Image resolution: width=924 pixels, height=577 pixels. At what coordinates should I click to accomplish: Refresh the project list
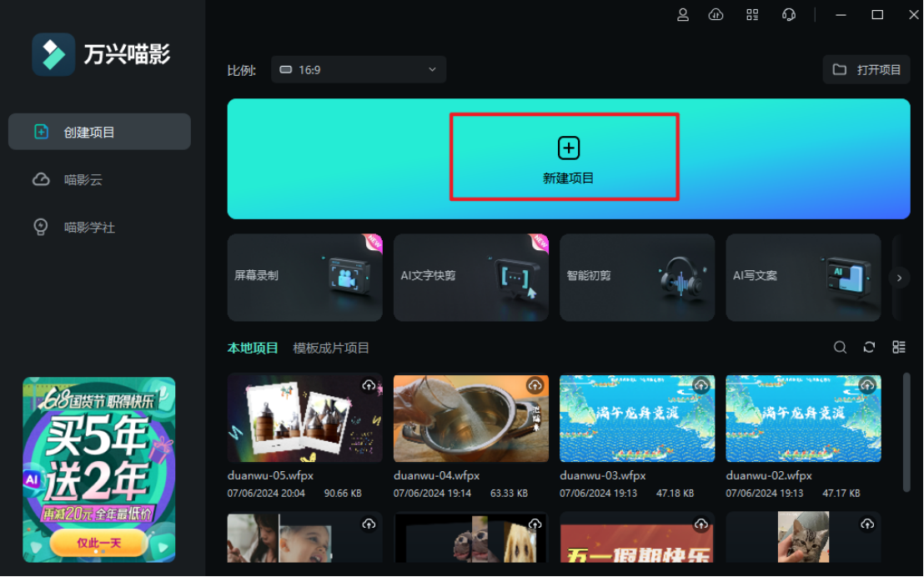(869, 347)
